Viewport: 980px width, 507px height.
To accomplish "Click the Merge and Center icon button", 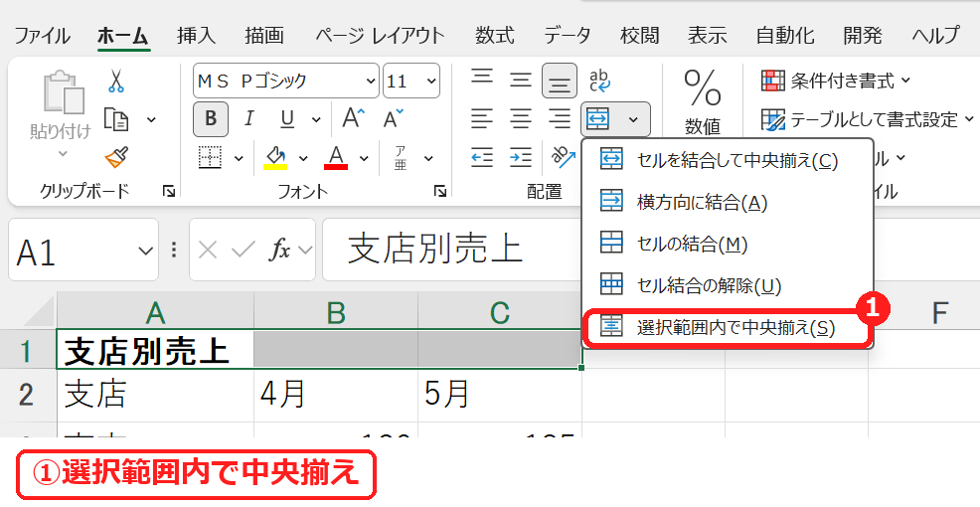I will tap(598, 118).
